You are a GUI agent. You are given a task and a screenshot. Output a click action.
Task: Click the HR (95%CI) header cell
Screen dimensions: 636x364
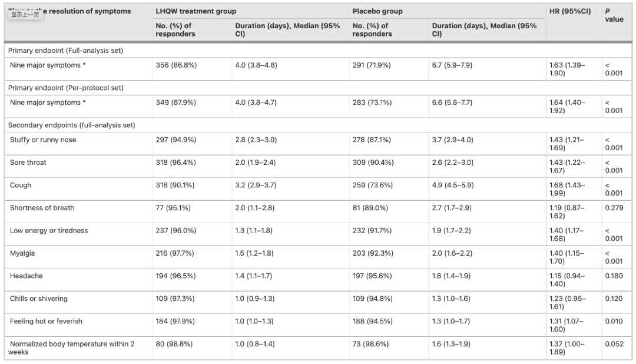[570, 11]
